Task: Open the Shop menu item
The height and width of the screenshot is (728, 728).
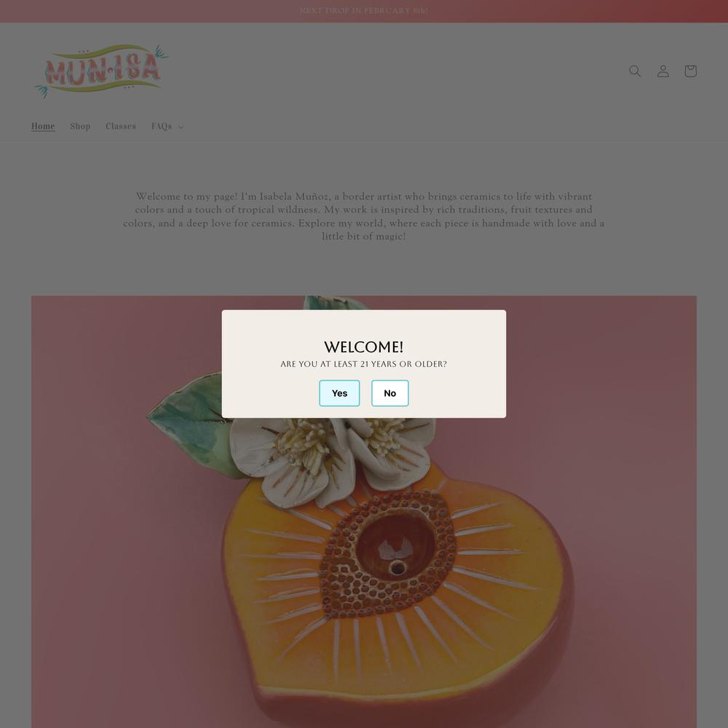Action: click(80, 126)
